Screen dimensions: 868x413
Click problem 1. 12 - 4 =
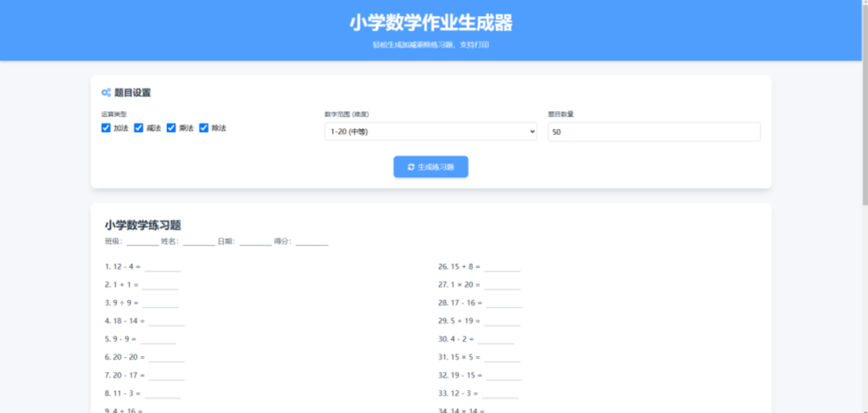point(122,266)
